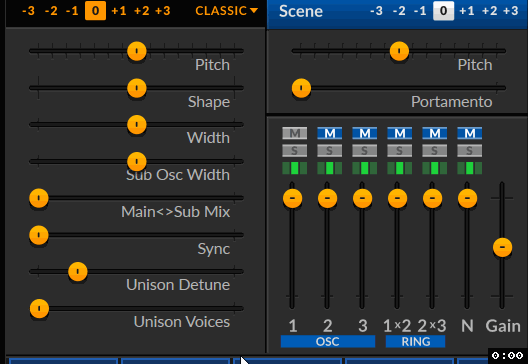This screenshot has width=528, height=364.
Task: Select oscillator octave -1
Action: [72, 11]
